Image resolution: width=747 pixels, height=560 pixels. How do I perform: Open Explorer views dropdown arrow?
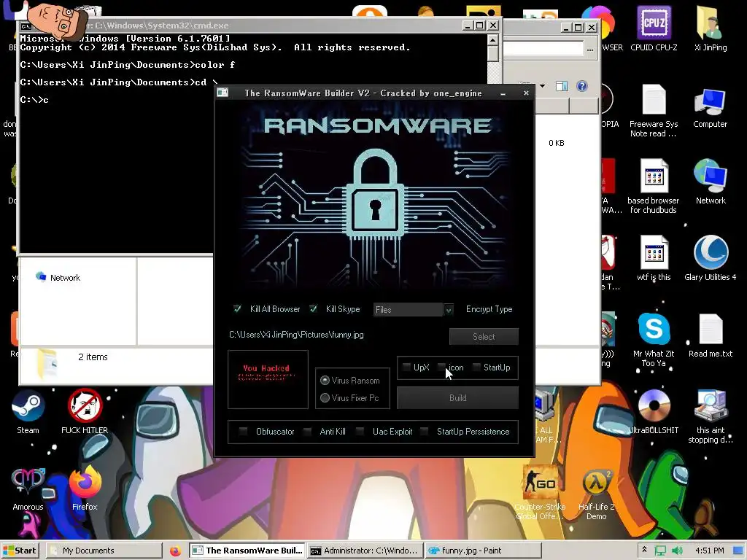(x=543, y=86)
